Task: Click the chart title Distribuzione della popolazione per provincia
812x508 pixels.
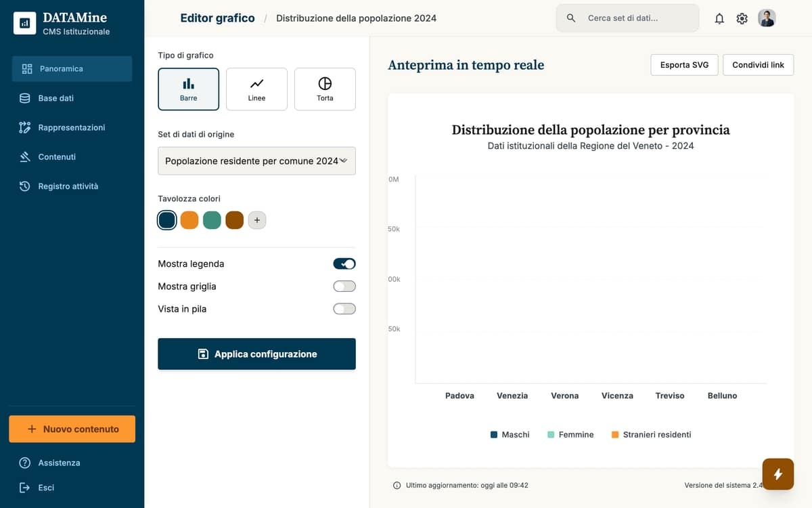Action: (x=591, y=130)
